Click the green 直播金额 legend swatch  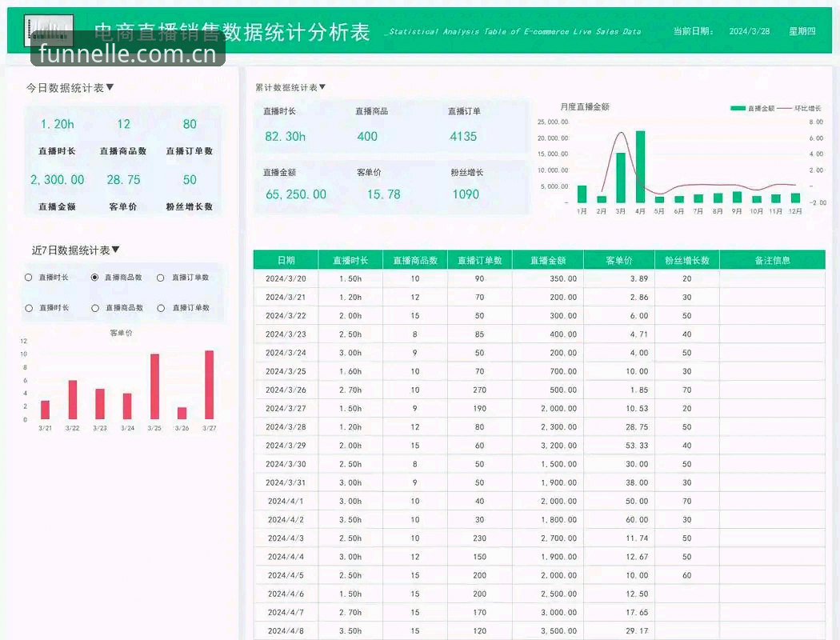[x=738, y=108]
